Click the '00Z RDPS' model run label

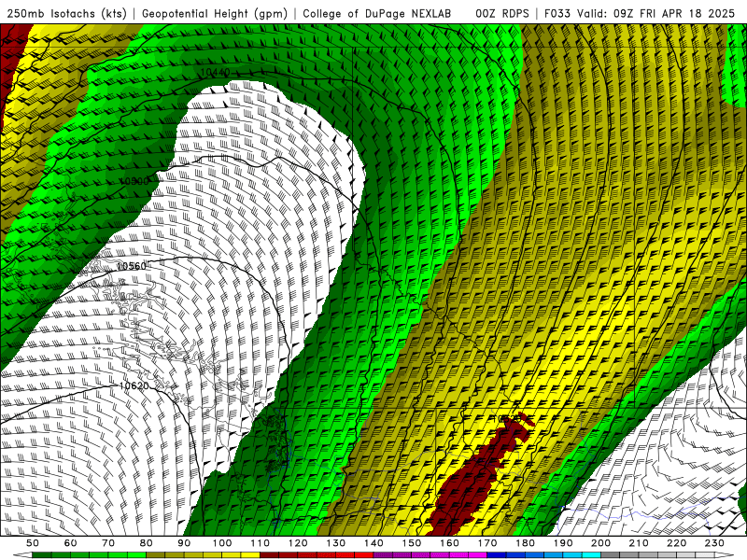click(x=502, y=13)
